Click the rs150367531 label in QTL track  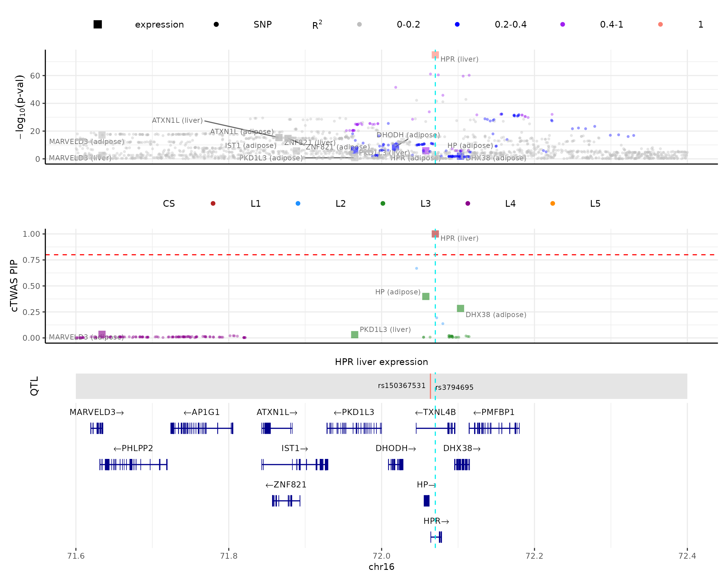tap(402, 386)
